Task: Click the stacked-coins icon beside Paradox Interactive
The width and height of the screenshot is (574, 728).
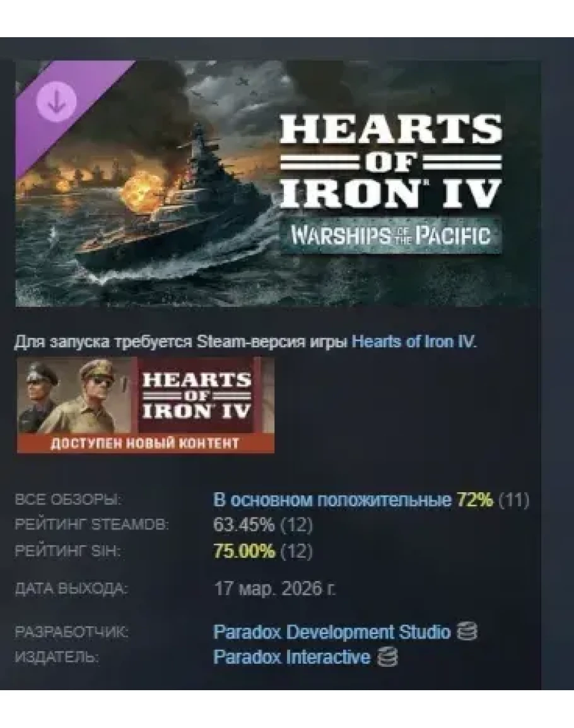Action: point(387,657)
